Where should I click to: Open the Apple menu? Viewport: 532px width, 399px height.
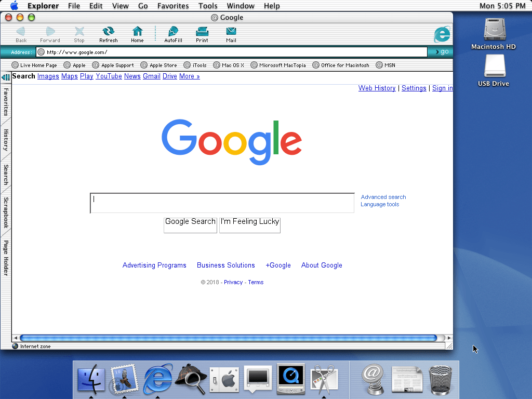pos(14,6)
